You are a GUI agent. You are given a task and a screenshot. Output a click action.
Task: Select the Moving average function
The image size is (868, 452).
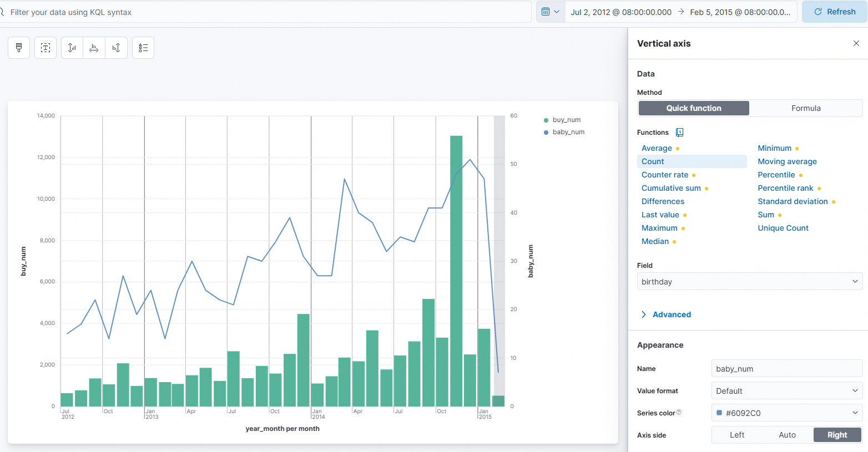point(787,161)
